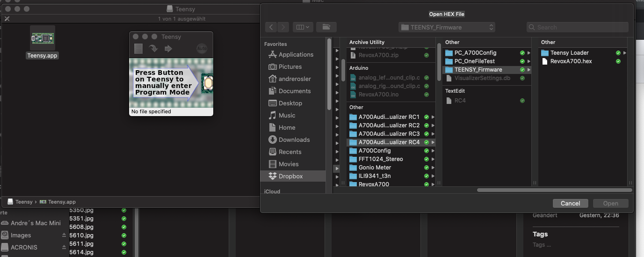Eject the ACRONIS volume

(x=64, y=247)
